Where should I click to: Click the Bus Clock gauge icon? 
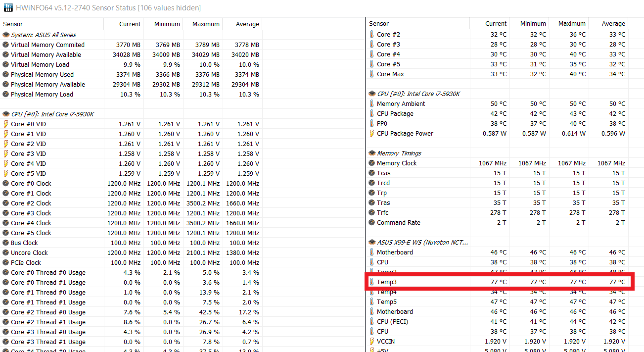[x=6, y=243]
